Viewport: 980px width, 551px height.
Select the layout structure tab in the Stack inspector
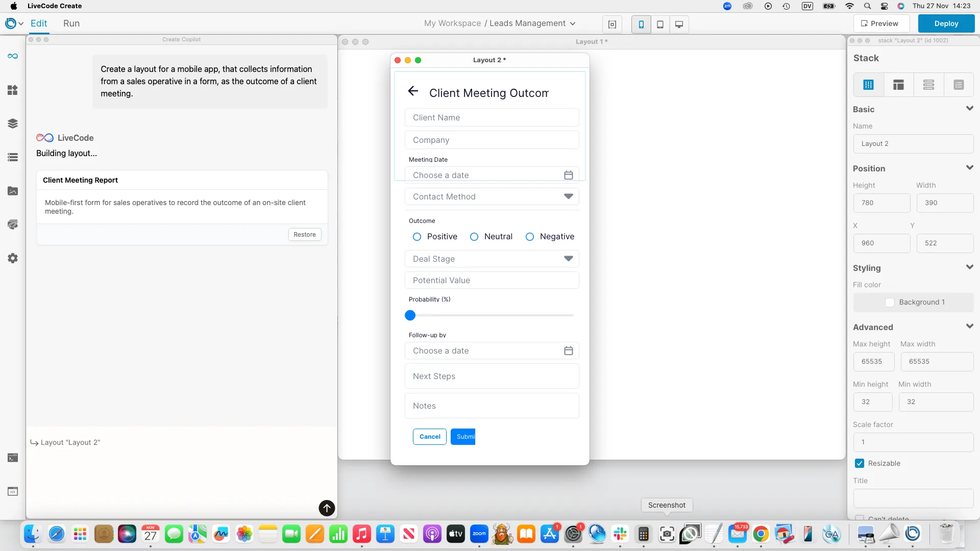click(898, 84)
